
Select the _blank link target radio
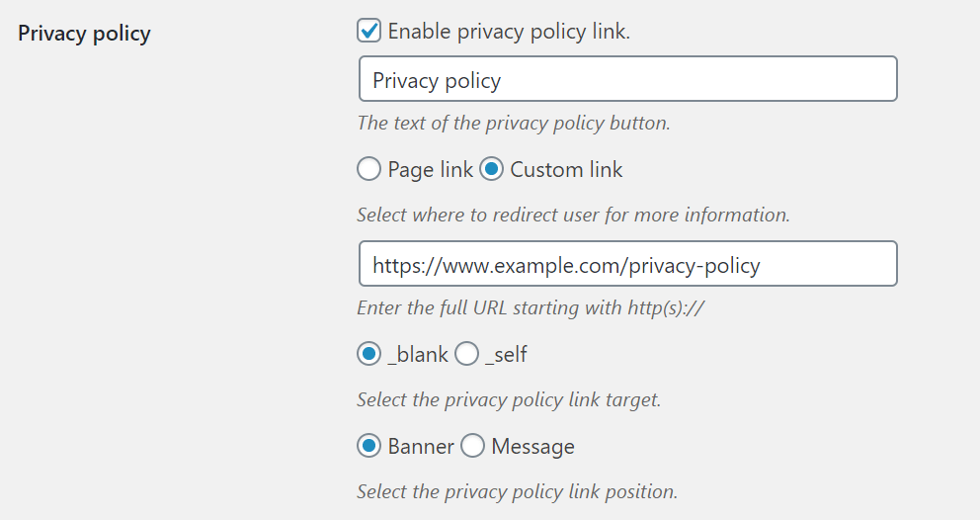[368, 354]
